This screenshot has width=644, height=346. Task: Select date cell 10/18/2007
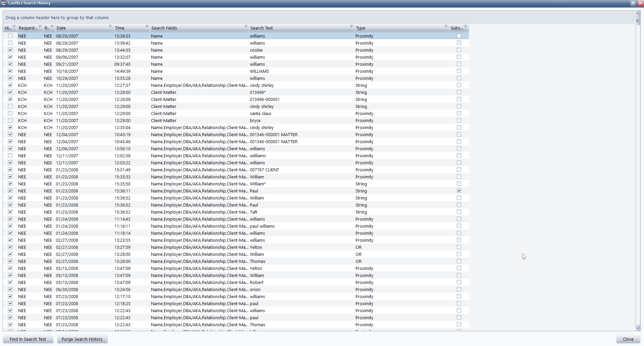[x=67, y=71]
